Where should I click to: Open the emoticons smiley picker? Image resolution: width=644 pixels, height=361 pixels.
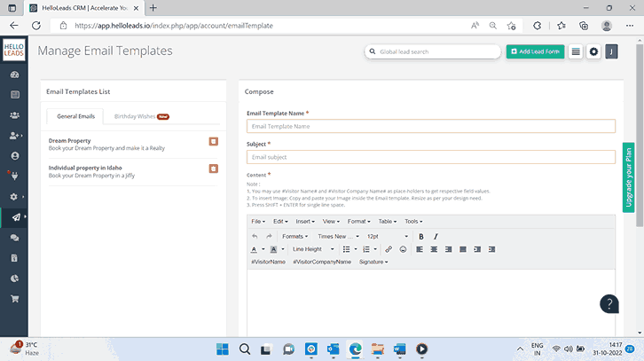tap(403, 249)
